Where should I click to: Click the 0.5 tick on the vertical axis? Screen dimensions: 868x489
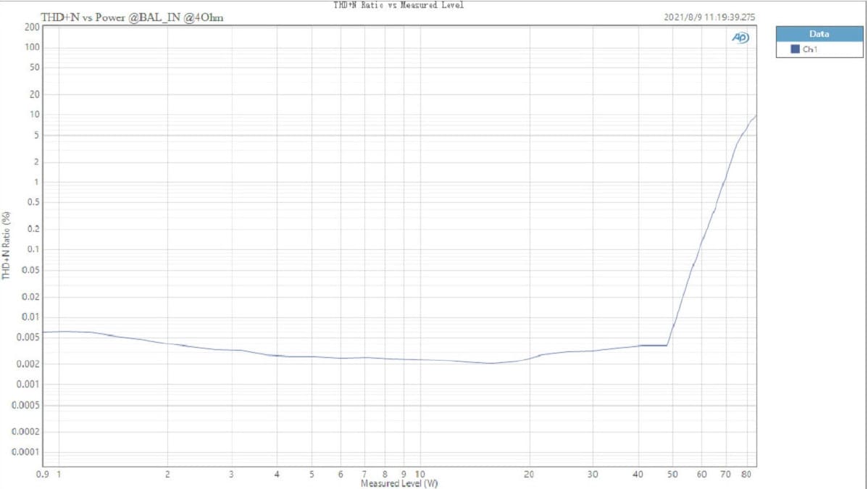click(34, 202)
